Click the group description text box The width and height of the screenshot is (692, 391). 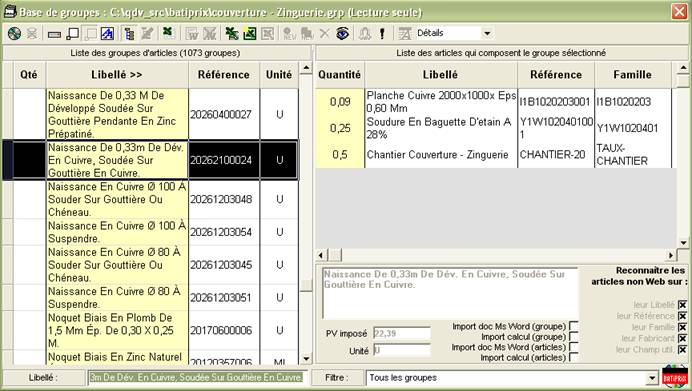tap(450, 293)
